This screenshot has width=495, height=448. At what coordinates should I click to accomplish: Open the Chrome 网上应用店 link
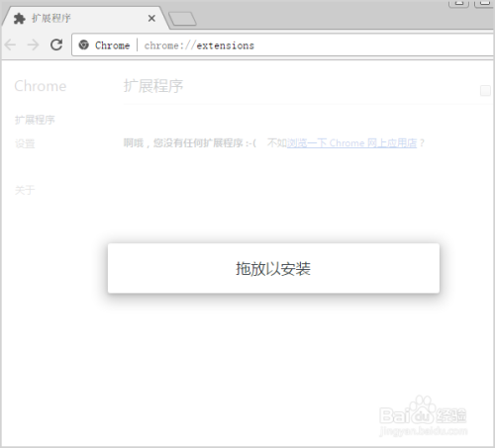(x=351, y=143)
